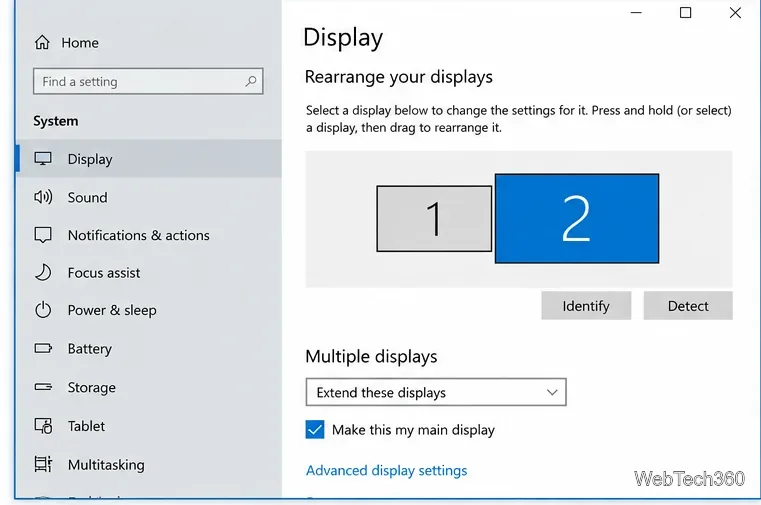This screenshot has height=505, width=761.
Task: Minimize the Settings window
Action: point(636,13)
